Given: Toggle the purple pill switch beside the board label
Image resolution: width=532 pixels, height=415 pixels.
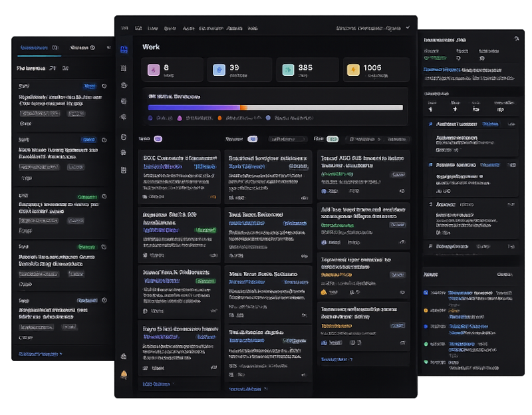Looking at the screenshot, I should point(157,139).
